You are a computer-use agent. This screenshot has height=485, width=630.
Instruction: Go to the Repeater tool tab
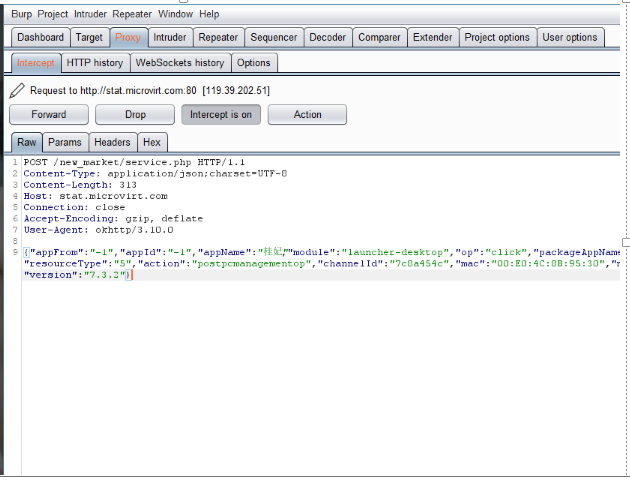click(x=218, y=37)
